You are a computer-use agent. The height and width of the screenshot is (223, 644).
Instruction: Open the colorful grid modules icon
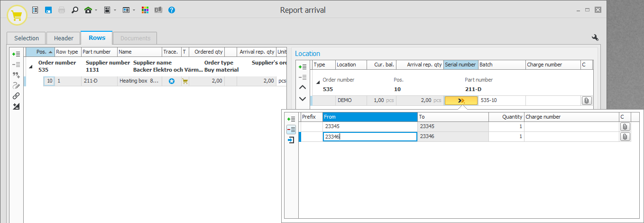coord(146,10)
